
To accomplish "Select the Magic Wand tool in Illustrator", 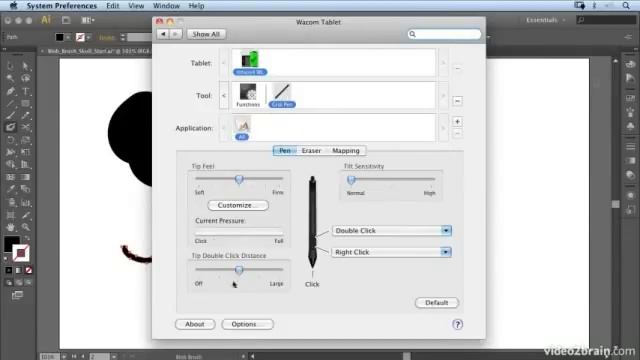I will pyautogui.click(x=11, y=78).
